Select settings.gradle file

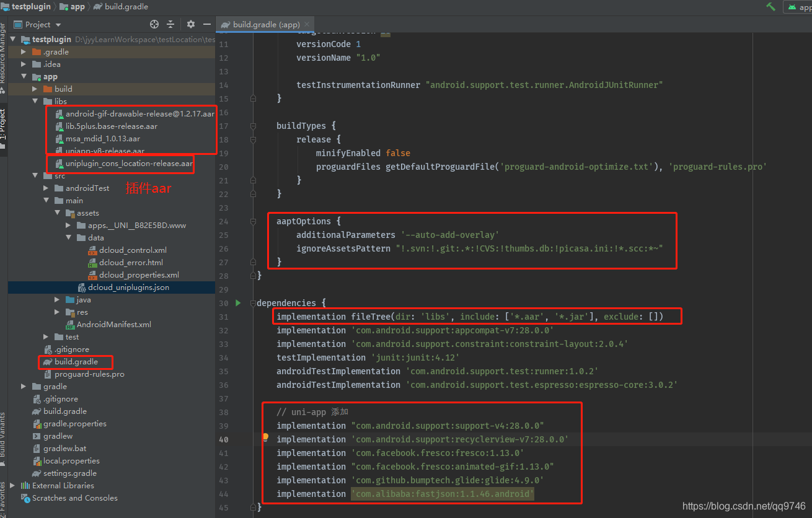point(64,473)
